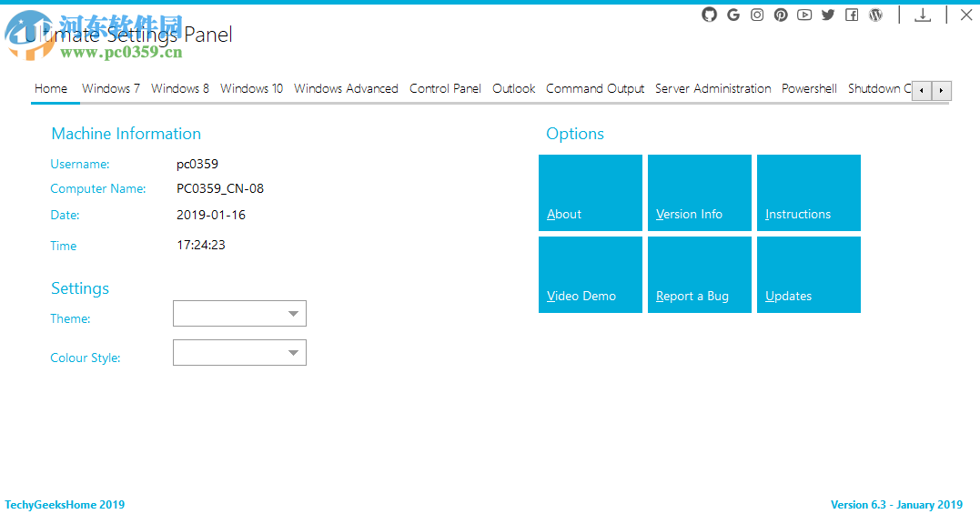Open the Video Demo tile
The width and height of the screenshot is (980, 514).
pyautogui.click(x=591, y=275)
